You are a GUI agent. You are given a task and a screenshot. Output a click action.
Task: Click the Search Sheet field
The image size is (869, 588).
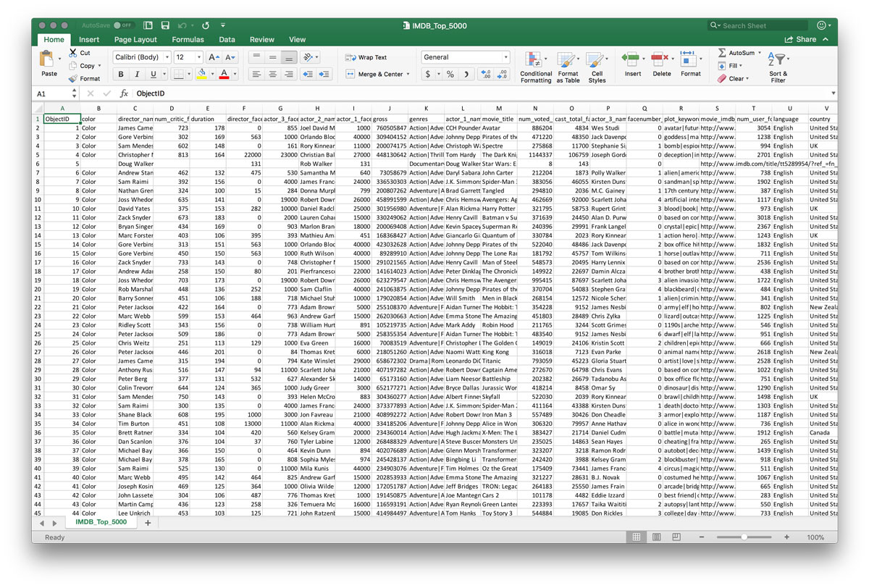759,25
